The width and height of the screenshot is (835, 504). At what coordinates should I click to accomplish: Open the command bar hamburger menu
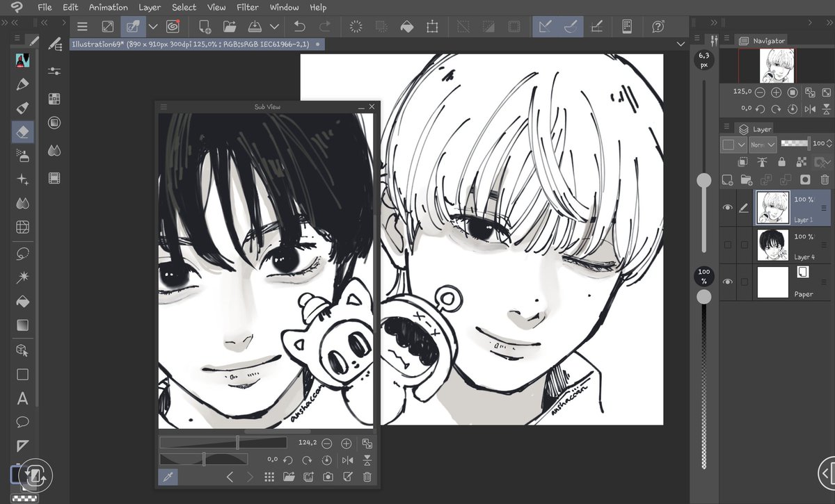[82, 26]
